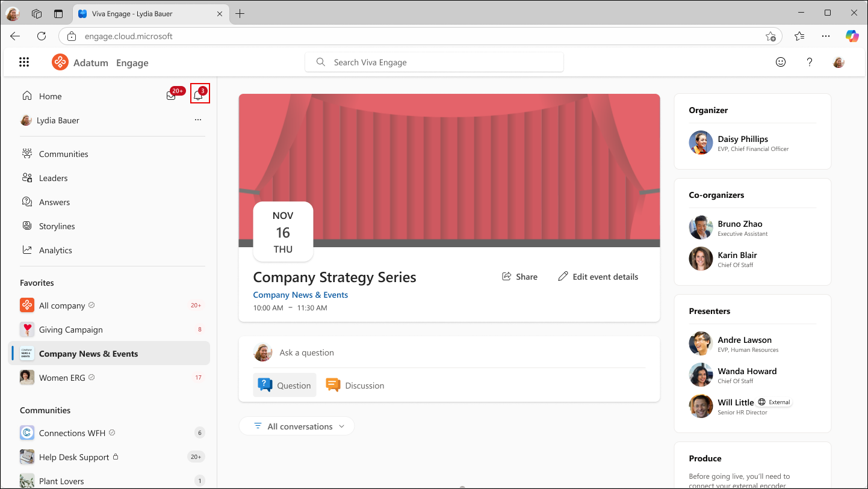Open browser settings and more menu
The width and height of the screenshot is (868, 489).
826,36
